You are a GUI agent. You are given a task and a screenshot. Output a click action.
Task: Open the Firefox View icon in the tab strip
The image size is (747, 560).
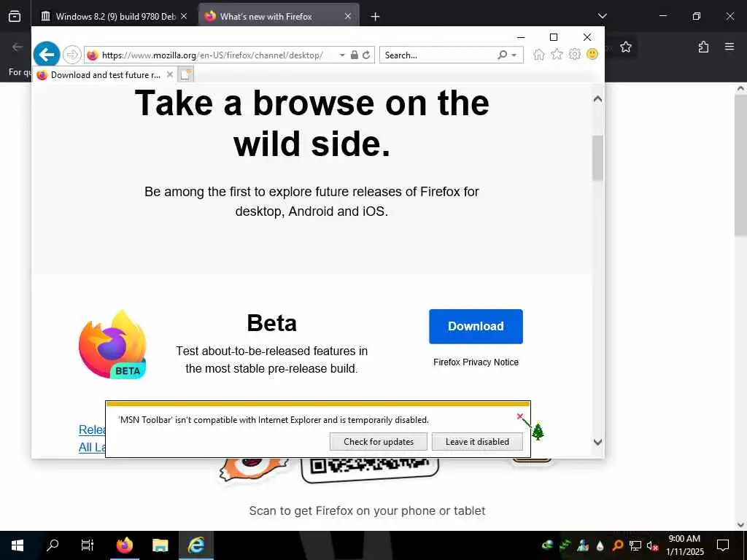pos(15,16)
